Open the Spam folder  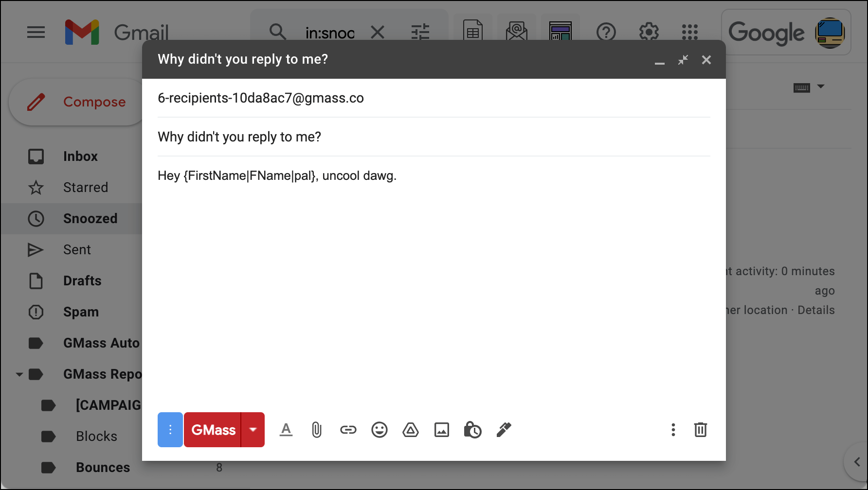(x=81, y=312)
